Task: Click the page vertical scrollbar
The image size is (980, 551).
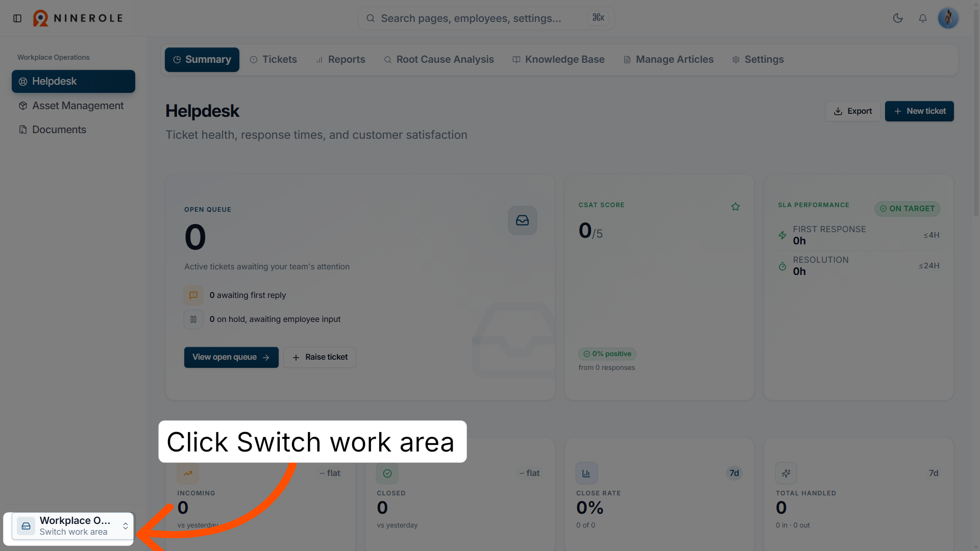Action: coord(976,112)
